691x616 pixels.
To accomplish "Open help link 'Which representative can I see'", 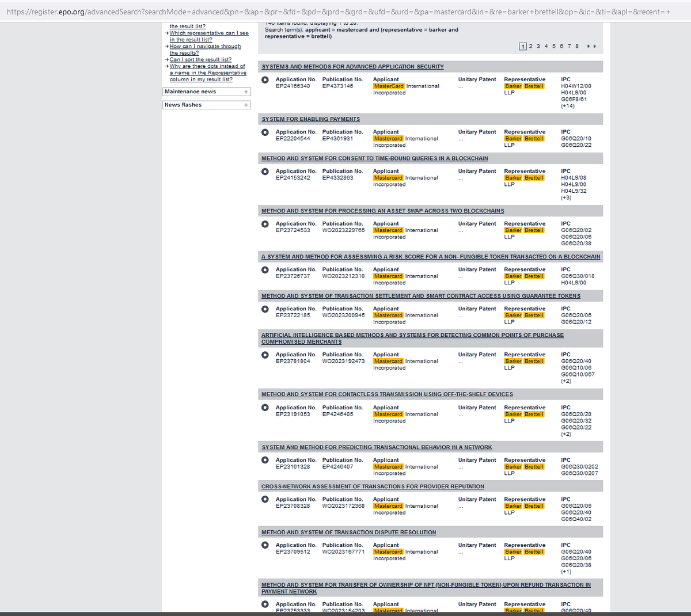I will tap(209, 36).
